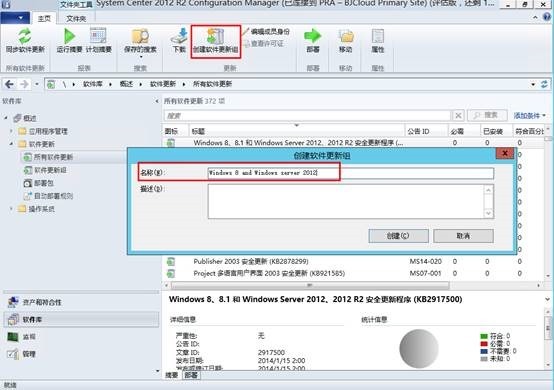This screenshot has height=390, width=554.
Task: Open the 监视 workspace
Action: [81, 337]
